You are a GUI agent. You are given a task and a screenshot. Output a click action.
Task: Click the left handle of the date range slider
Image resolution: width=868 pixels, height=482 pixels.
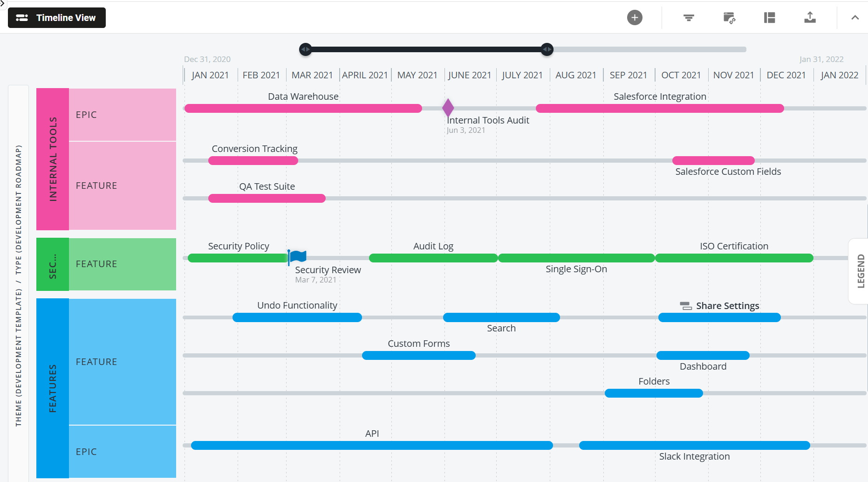[306, 49]
